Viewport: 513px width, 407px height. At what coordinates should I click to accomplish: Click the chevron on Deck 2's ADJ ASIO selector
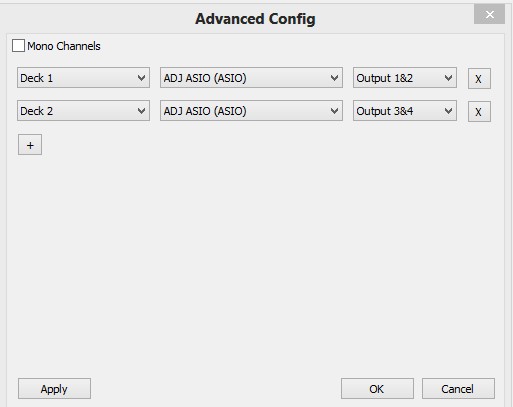coord(334,111)
